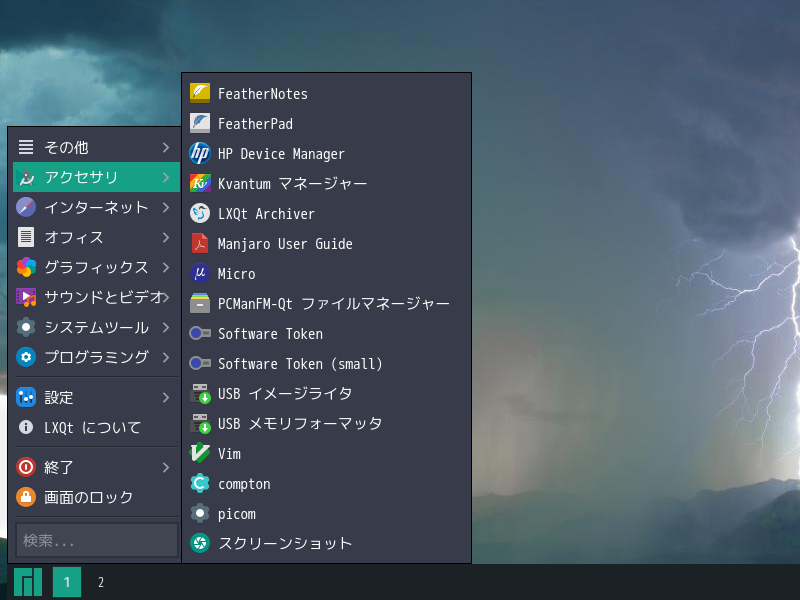The width and height of the screenshot is (800, 600).
Task: Launch USB メモリフォーマッタ by its label
Action: point(300,423)
